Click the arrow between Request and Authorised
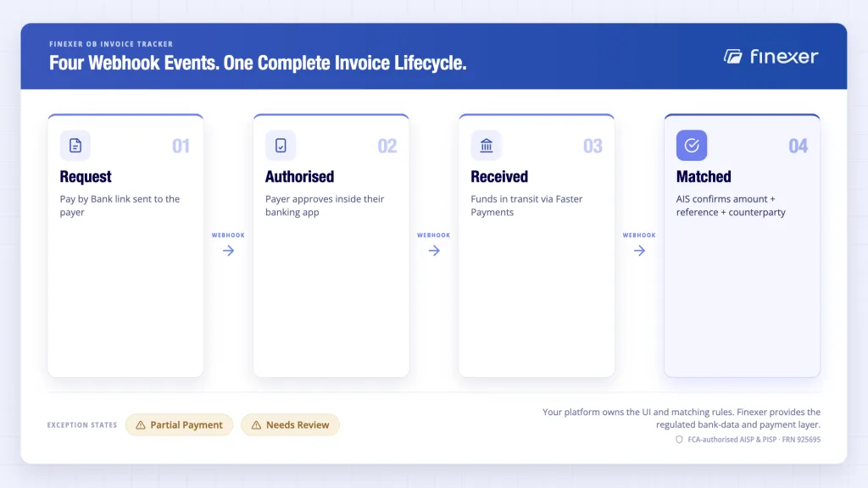This screenshot has height=488, width=868. coord(229,251)
